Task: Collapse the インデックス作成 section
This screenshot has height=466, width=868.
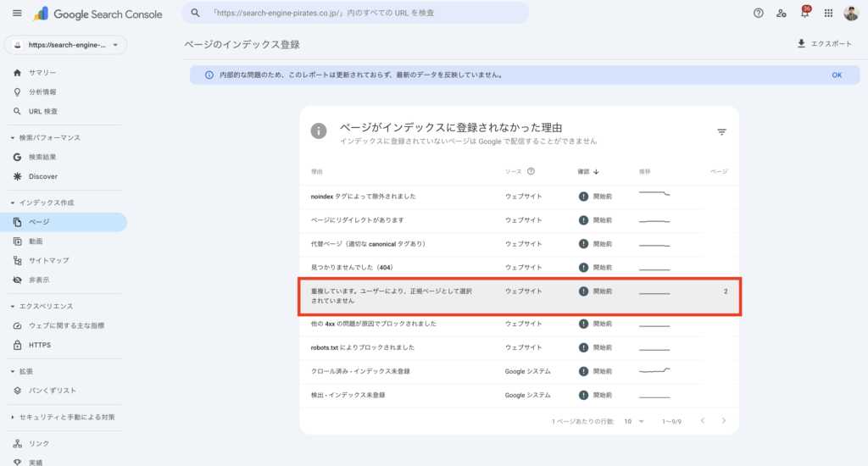Action: point(13,203)
